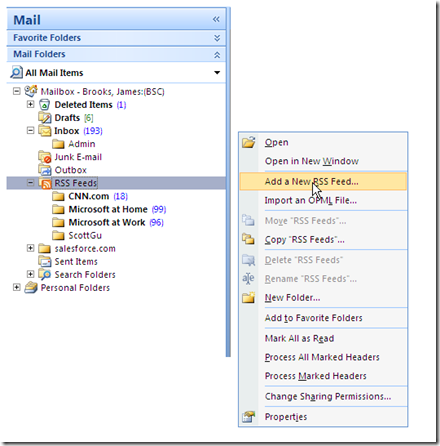Select Process Marked Headers entry
The width and height of the screenshot is (440, 446).
tap(323, 376)
